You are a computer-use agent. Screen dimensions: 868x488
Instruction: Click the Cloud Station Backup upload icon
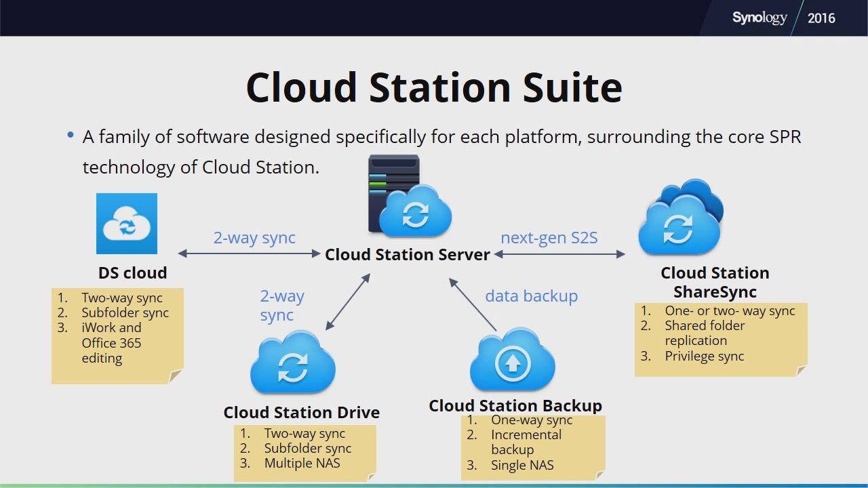(x=513, y=360)
